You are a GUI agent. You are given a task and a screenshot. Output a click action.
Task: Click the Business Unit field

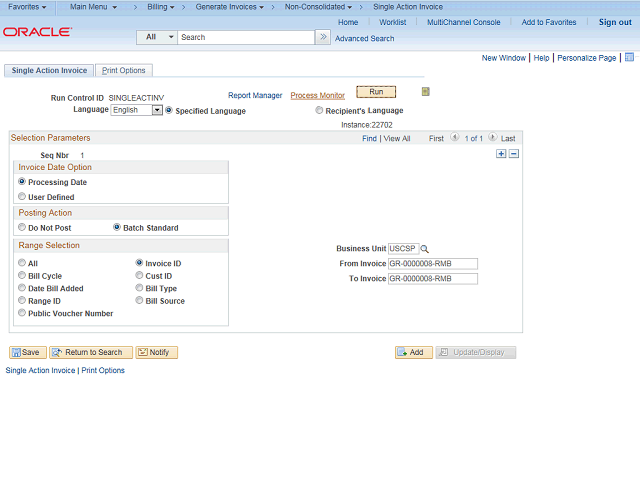[x=403, y=249]
